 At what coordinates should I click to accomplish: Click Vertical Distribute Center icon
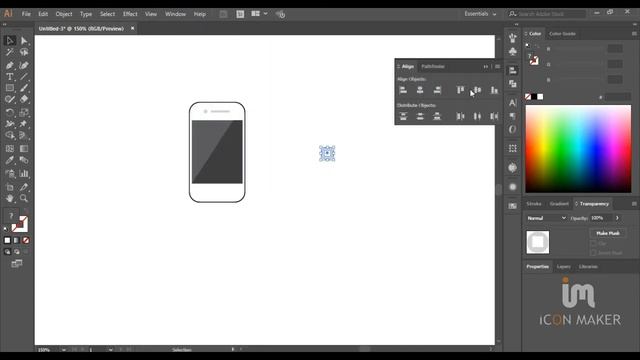(420, 116)
